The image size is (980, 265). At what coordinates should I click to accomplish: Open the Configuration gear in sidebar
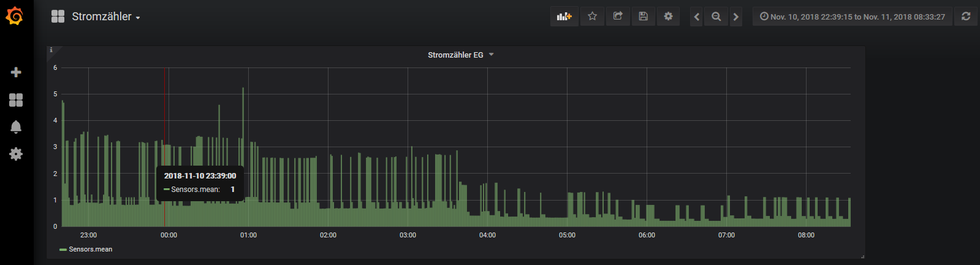click(x=16, y=154)
